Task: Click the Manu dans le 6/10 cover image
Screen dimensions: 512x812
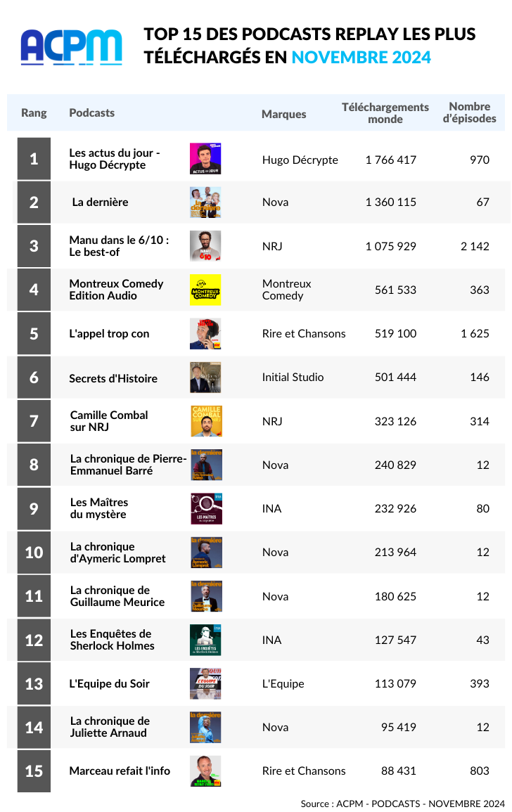Action: click(205, 246)
